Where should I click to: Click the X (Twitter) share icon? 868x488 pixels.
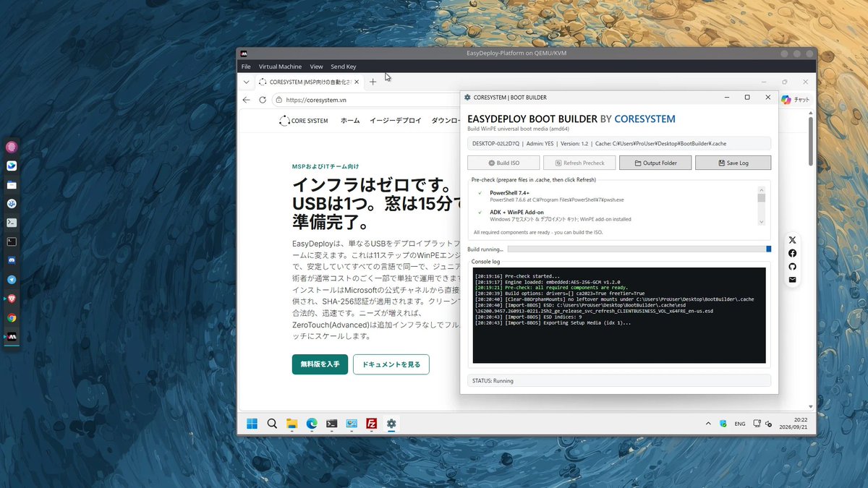(x=792, y=240)
